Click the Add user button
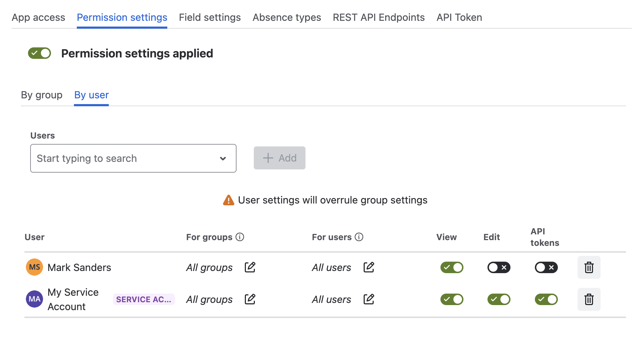 click(279, 158)
